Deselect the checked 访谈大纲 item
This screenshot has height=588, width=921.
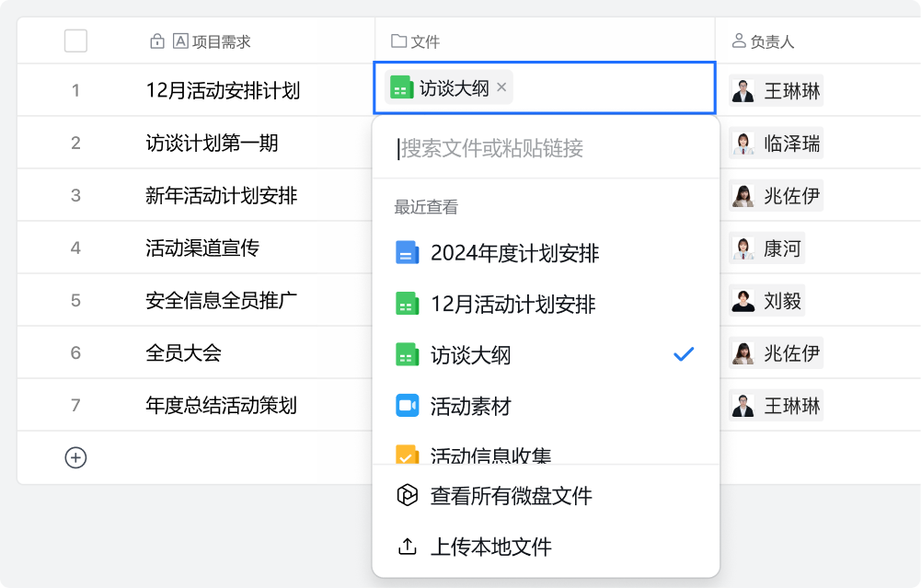[x=546, y=355]
